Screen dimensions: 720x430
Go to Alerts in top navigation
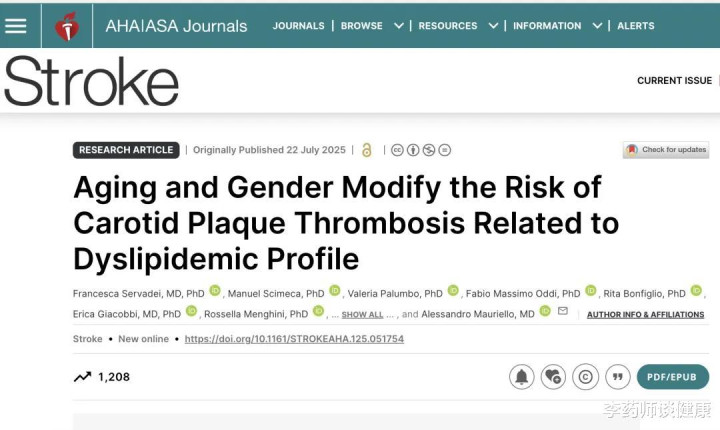(x=636, y=26)
